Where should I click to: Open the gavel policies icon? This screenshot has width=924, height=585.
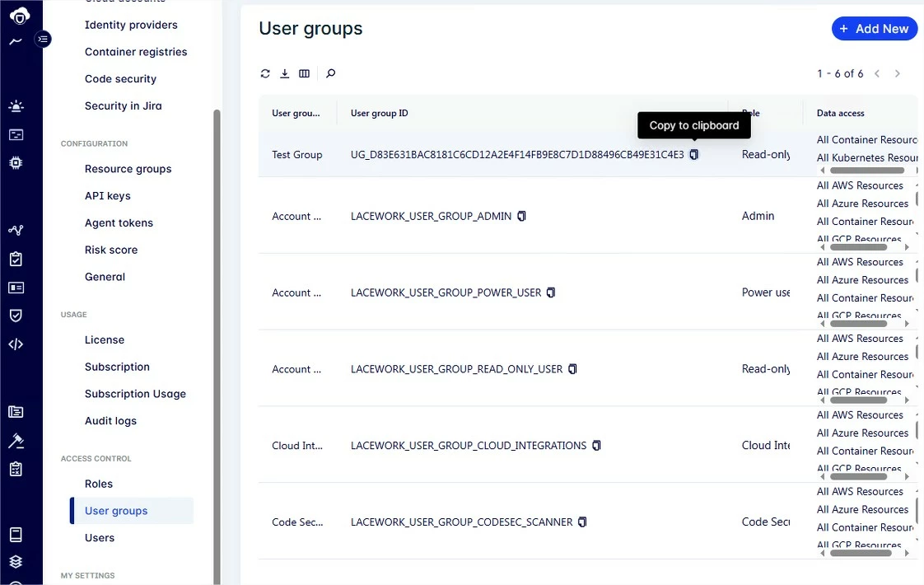(16, 441)
